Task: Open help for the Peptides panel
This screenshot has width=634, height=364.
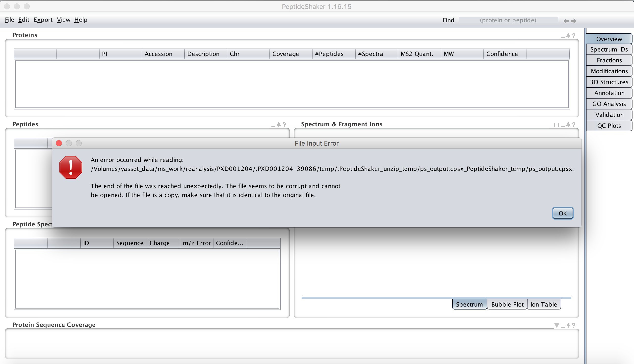Action: [284, 124]
